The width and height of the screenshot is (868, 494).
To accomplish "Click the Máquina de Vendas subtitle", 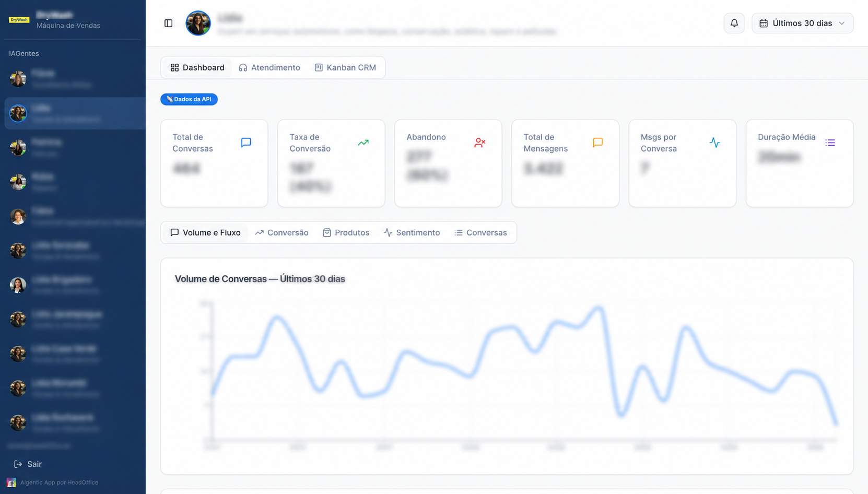I will tap(68, 26).
